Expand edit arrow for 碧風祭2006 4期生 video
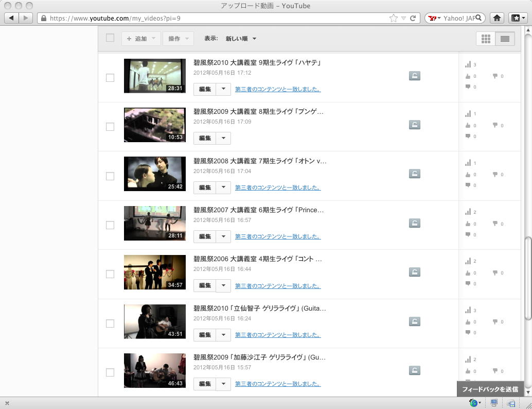 [x=223, y=286]
